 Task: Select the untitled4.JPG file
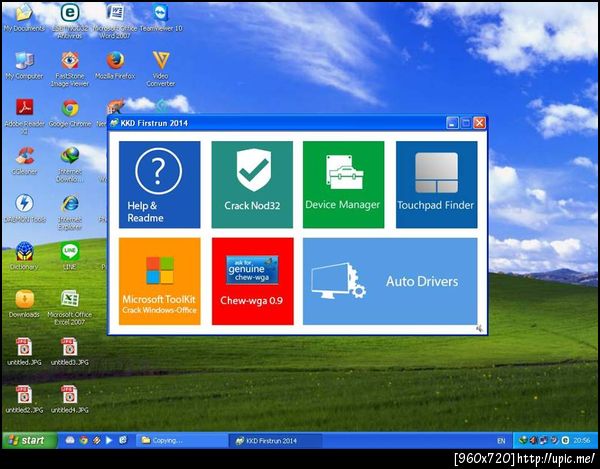coord(70,399)
